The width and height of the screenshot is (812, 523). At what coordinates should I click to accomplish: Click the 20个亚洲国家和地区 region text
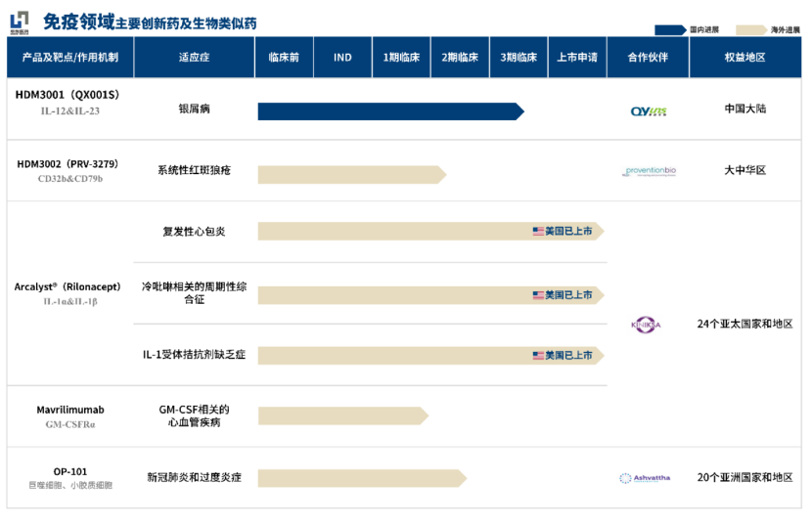[744, 477]
